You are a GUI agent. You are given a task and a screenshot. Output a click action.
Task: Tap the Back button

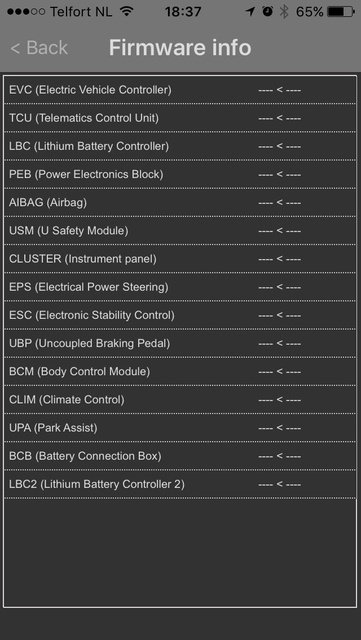[39, 48]
